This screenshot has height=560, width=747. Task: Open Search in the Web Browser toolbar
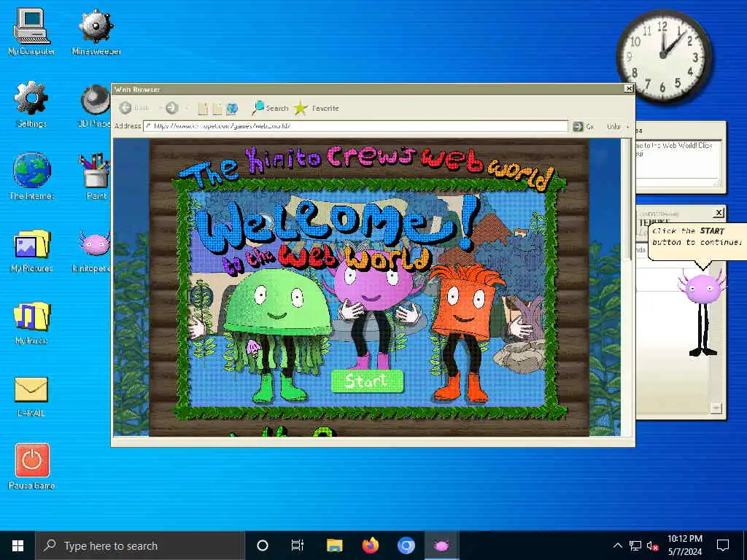tap(270, 108)
